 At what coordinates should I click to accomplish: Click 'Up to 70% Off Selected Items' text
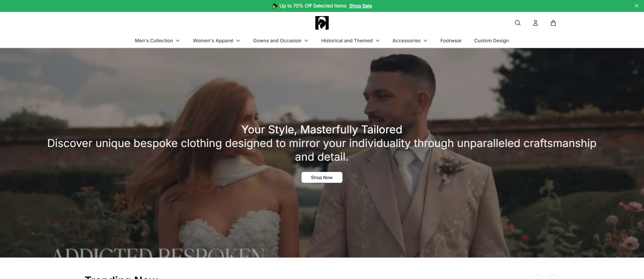click(x=313, y=6)
